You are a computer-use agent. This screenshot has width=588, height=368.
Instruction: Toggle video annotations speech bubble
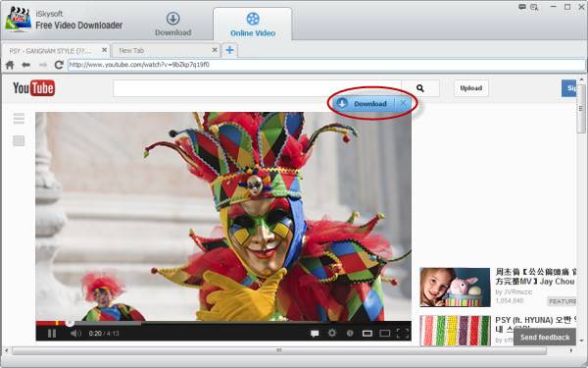[315, 333]
